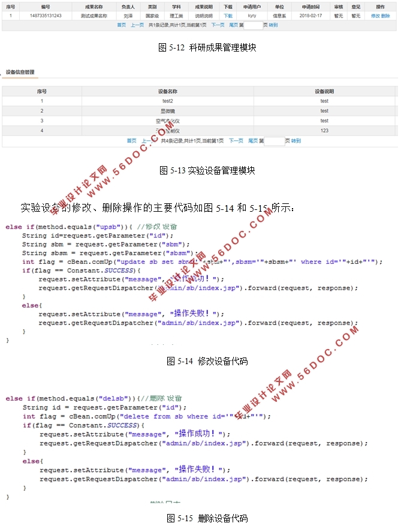404x532 pixels.
Task: Click 转到 in equipment table pagination
Action: [x=296, y=141]
